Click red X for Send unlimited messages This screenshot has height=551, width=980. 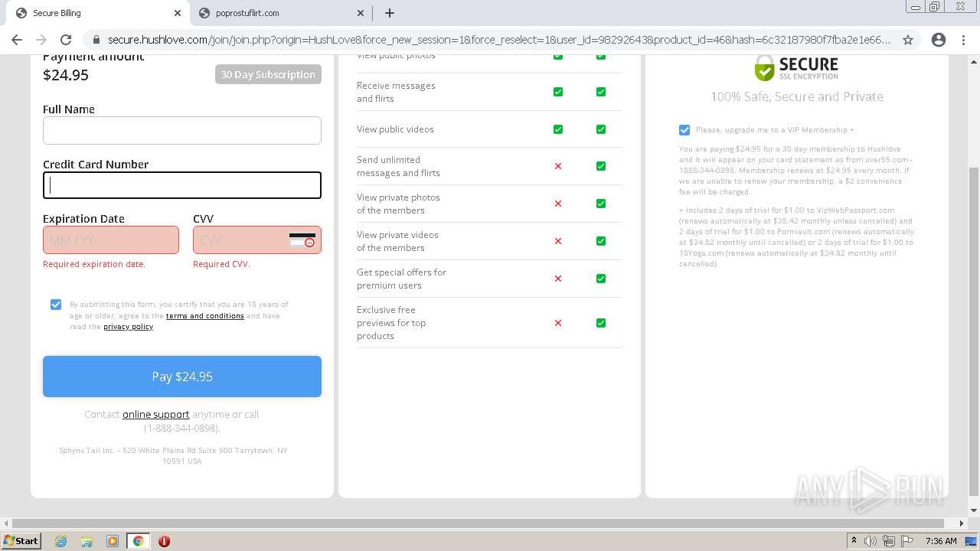tap(558, 166)
